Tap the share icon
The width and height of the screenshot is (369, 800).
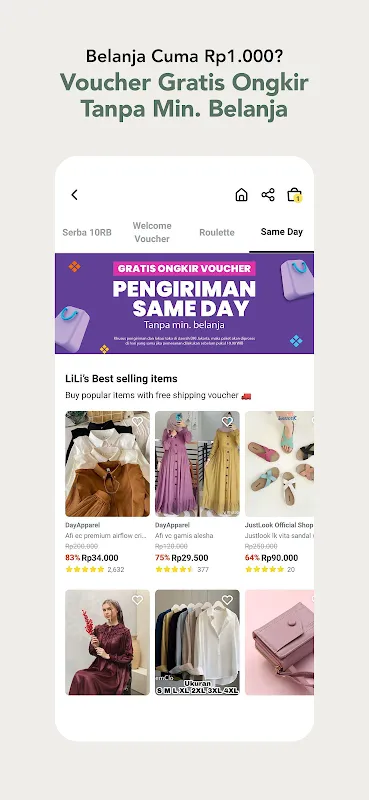268,194
